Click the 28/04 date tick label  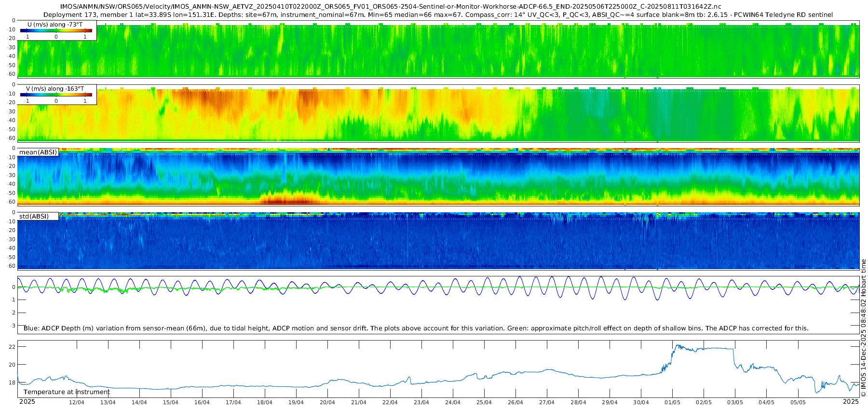click(x=578, y=402)
